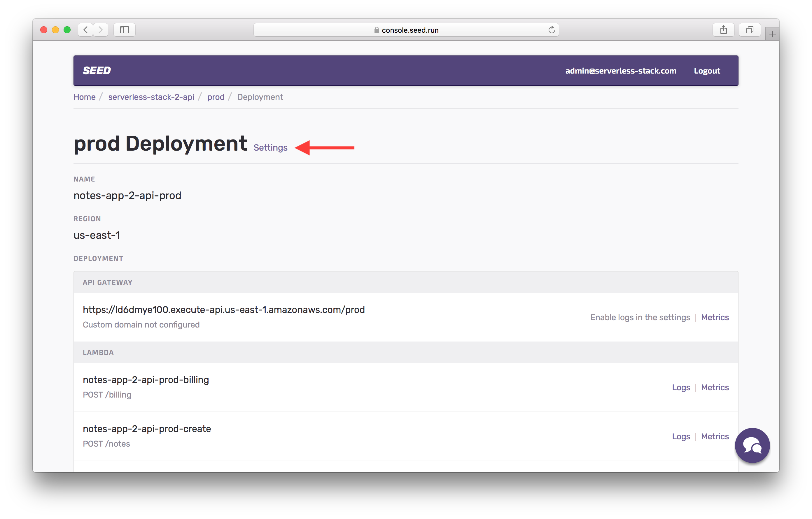Toggle the Safari sidebar icon
Viewport: 812px width, 519px height.
click(x=125, y=30)
